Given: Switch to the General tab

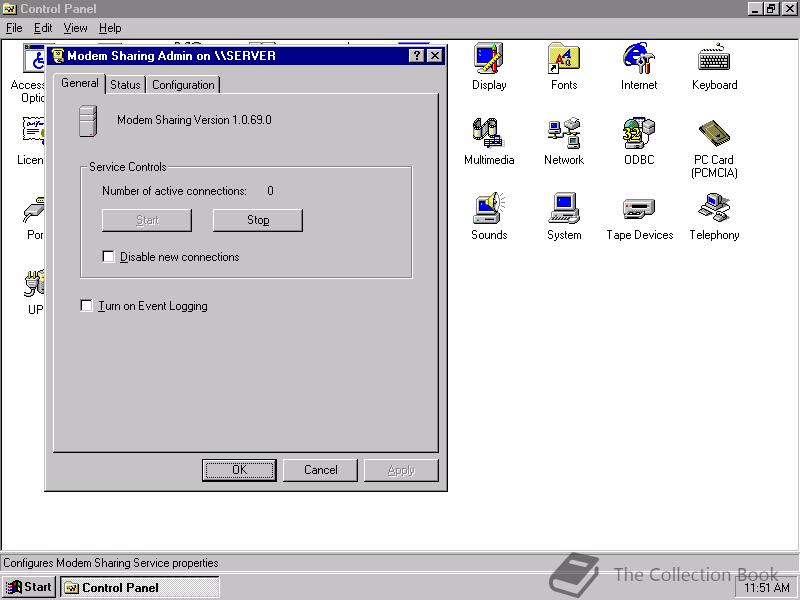Looking at the screenshot, I should [x=80, y=84].
